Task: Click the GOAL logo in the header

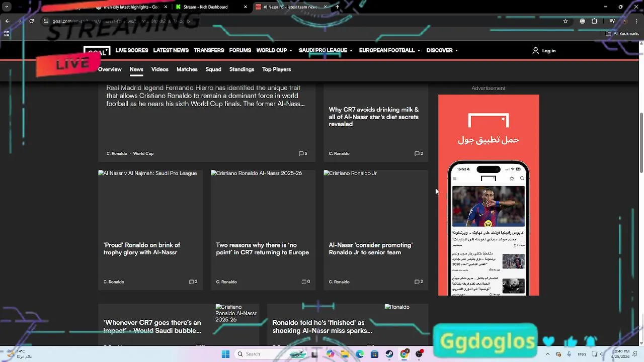Action: coord(97,51)
